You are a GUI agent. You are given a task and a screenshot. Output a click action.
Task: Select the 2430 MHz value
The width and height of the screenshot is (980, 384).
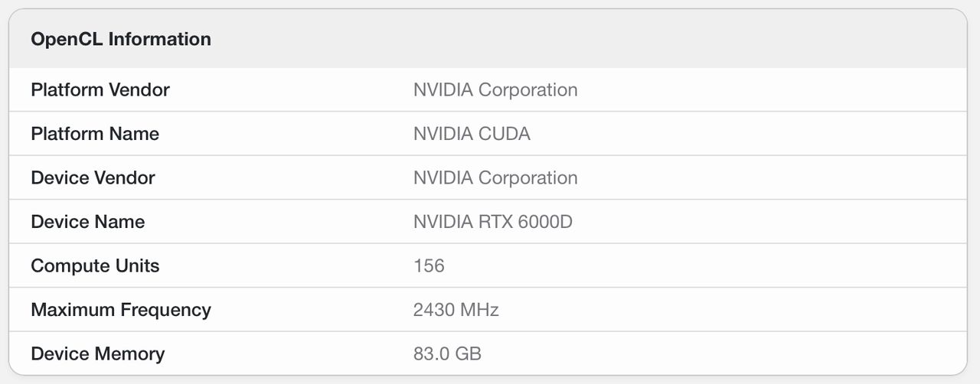(456, 310)
